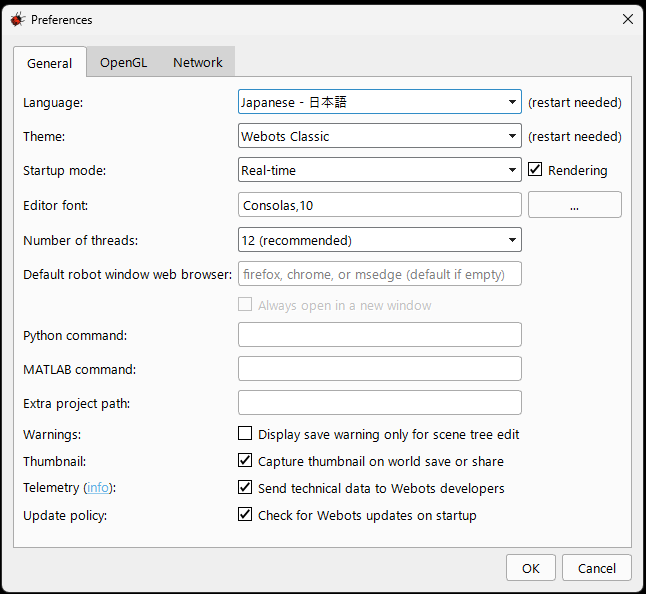
Task: Open font chooser with the ellipsis button
Action: [x=575, y=205]
